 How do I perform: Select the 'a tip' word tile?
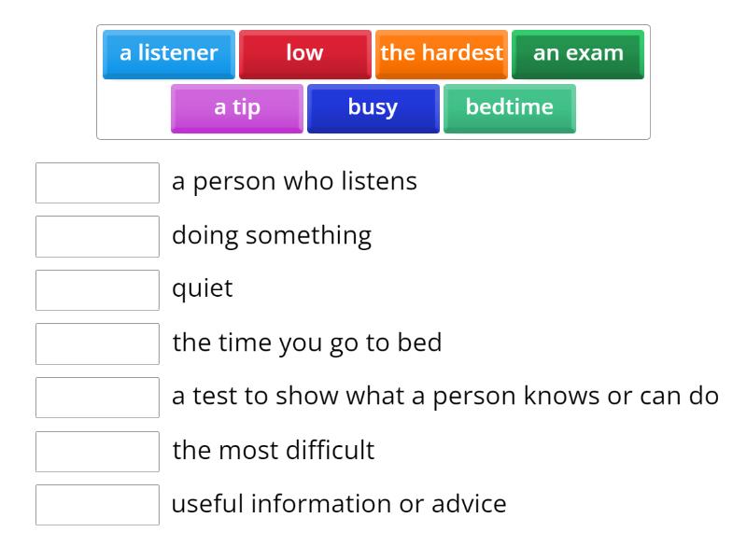tap(235, 107)
